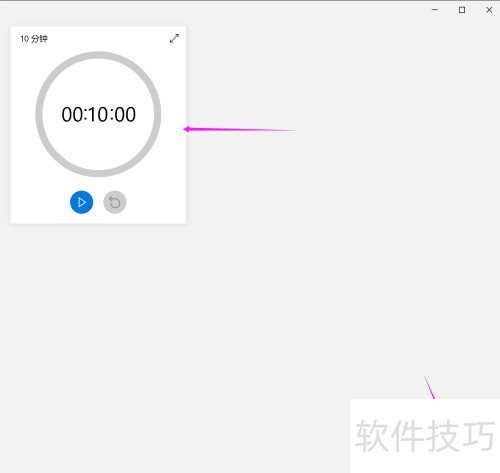Click the 00:10:00 countdown display
This screenshot has height=473, width=500.
pyautogui.click(x=99, y=114)
